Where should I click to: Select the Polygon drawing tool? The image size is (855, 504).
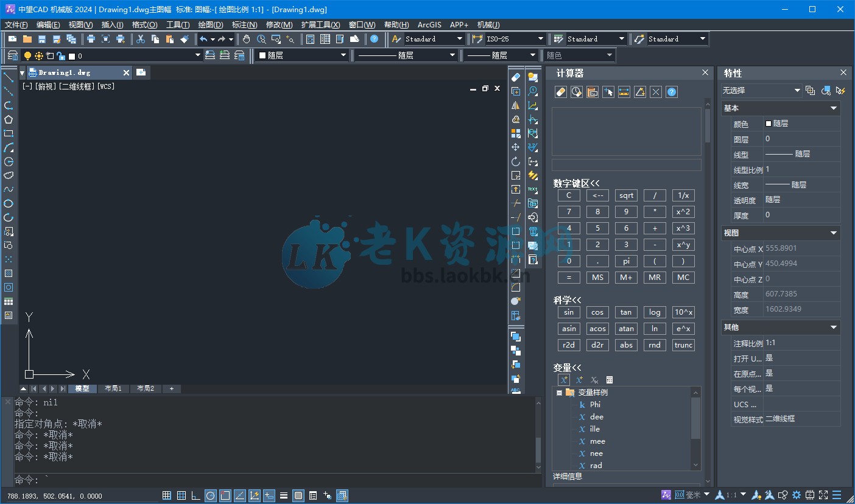coord(9,119)
